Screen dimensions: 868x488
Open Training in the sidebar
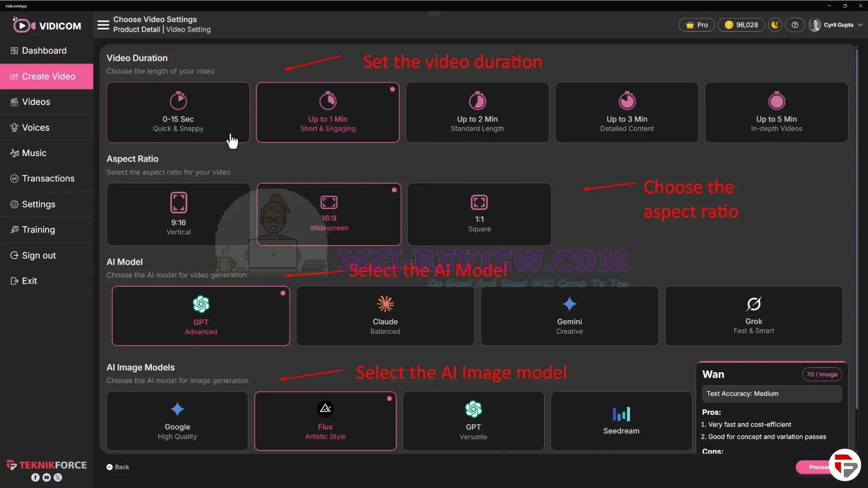[x=47, y=230]
